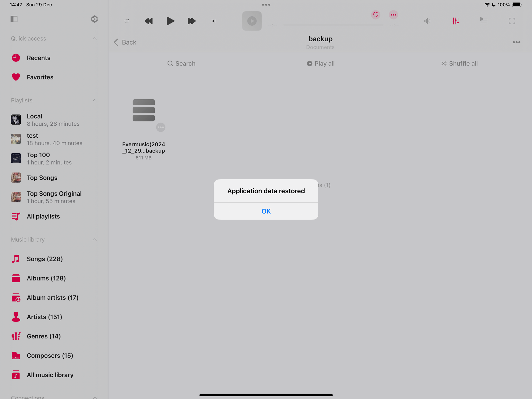
Task: Click more options on backup file
Action: click(x=161, y=127)
